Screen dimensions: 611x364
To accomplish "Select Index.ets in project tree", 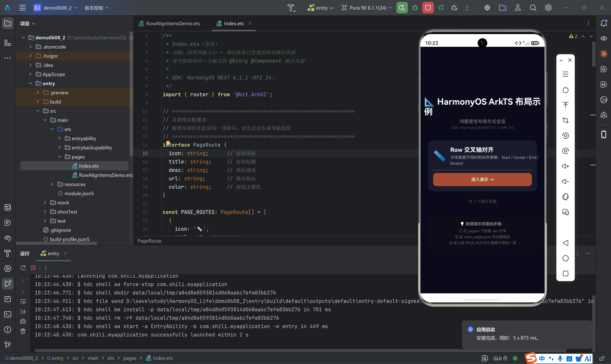I will [x=74, y=166].
